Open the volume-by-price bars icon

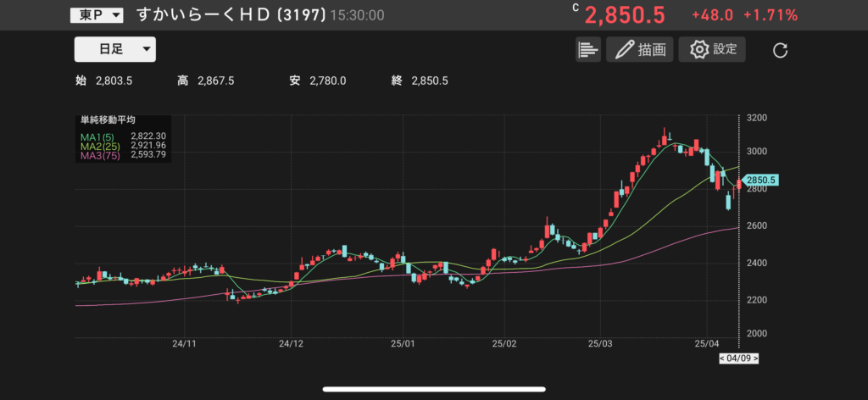pyautogui.click(x=587, y=50)
